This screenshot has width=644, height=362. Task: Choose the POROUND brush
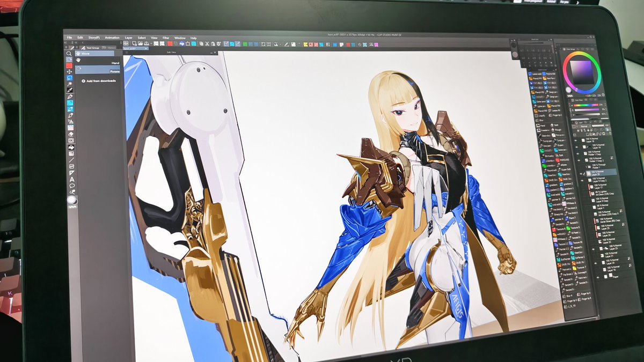(x=562, y=160)
